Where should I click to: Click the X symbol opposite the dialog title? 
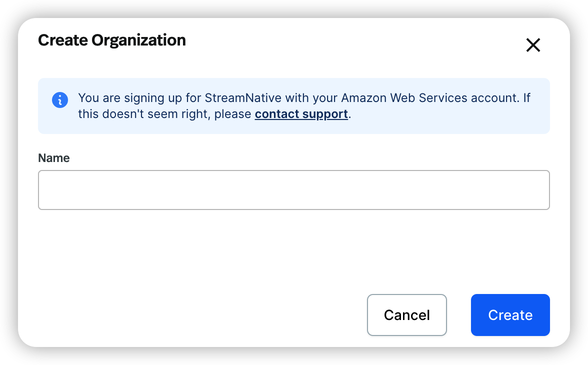click(533, 45)
